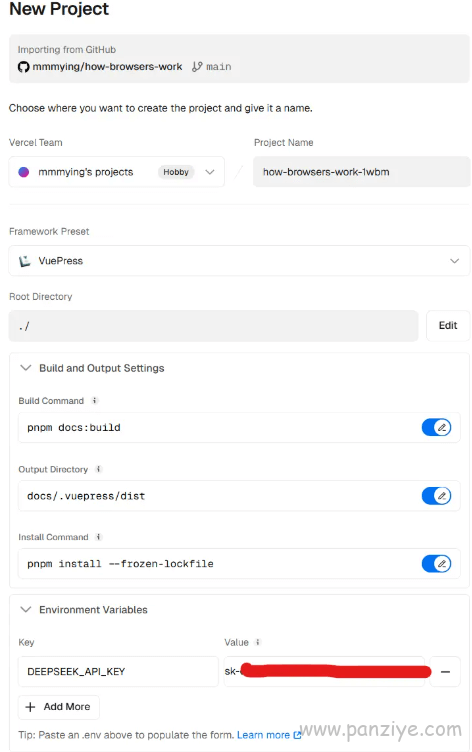Remove the DEEPSEEK_API_KEY variable with minus button

(445, 671)
